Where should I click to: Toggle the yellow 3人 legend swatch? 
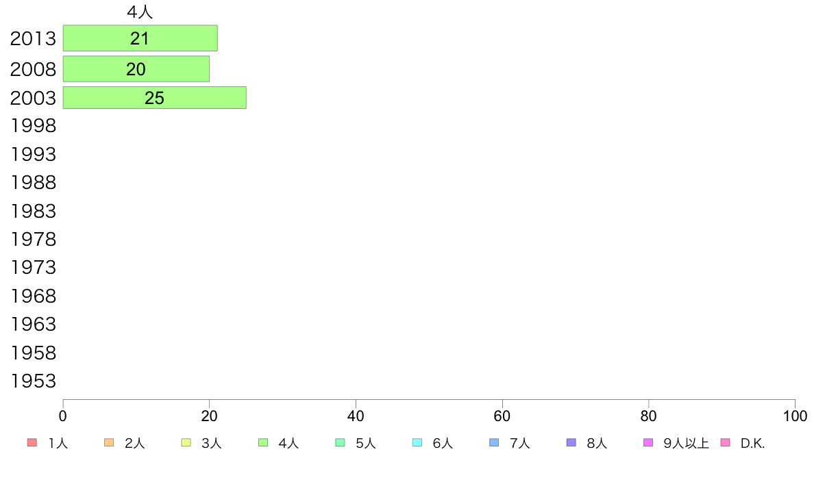pyautogui.click(x=186, y=442)
